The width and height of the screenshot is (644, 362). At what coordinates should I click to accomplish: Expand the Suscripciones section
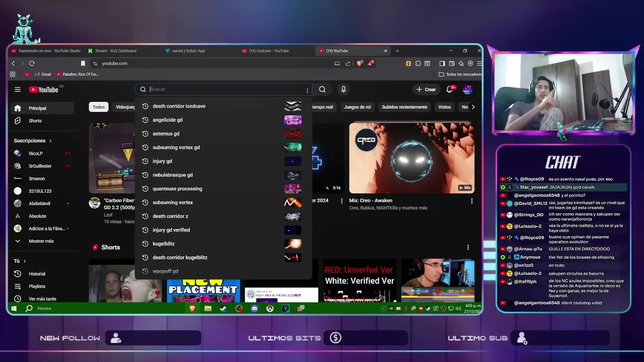33,141
